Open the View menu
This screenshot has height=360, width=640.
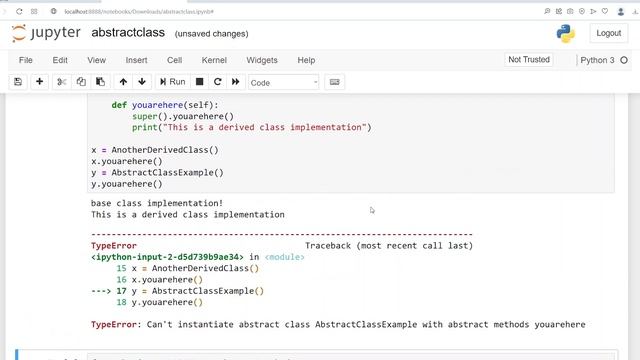pyautogui.click(x=96, y=60)
